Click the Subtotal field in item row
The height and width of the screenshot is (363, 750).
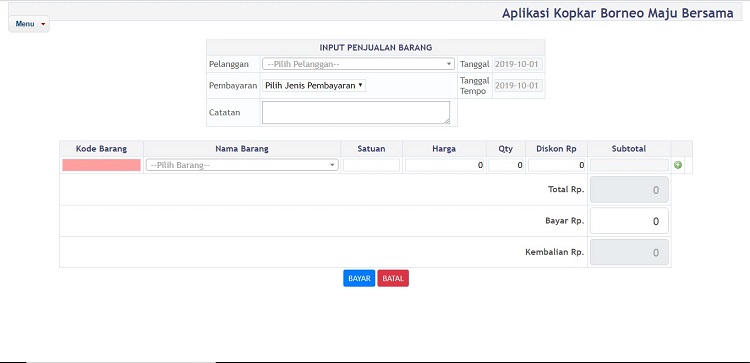point(629,165)
